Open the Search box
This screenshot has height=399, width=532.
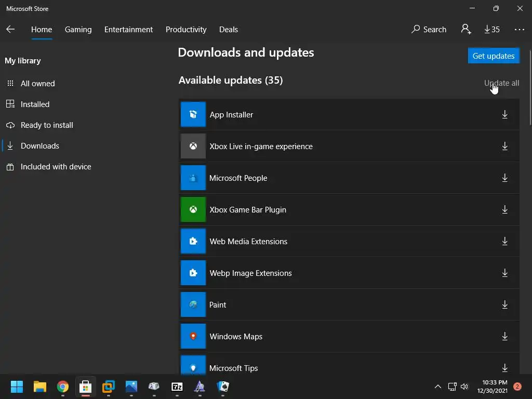coord(429,30)
